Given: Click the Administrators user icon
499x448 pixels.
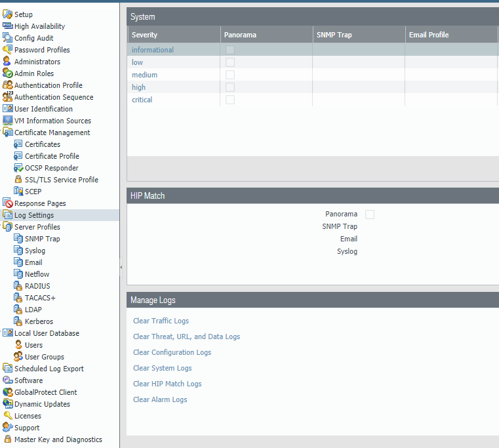Looking at the screenshot, I should pos(8,62).
